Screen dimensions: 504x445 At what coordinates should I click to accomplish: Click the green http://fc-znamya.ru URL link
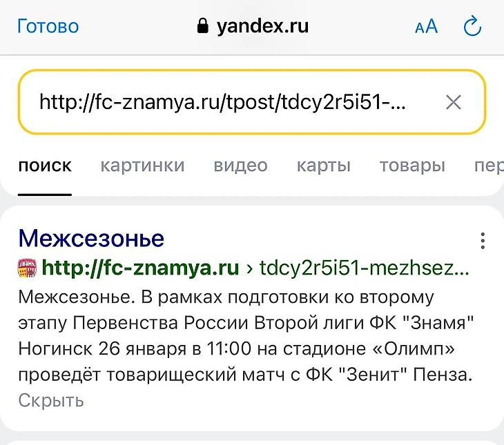click(x=140, y=268)
